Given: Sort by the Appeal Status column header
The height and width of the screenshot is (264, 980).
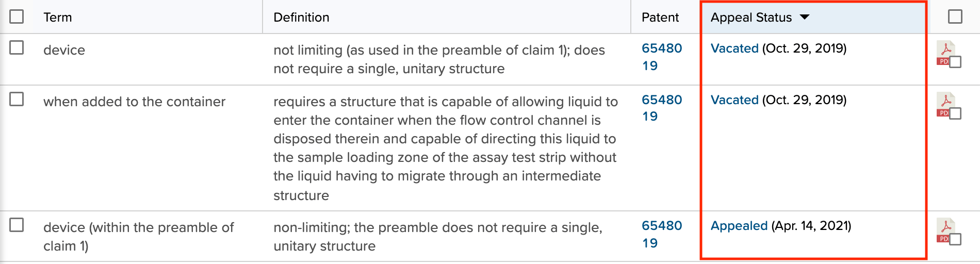Looking at the screenshot, I should tap(751, 17).
